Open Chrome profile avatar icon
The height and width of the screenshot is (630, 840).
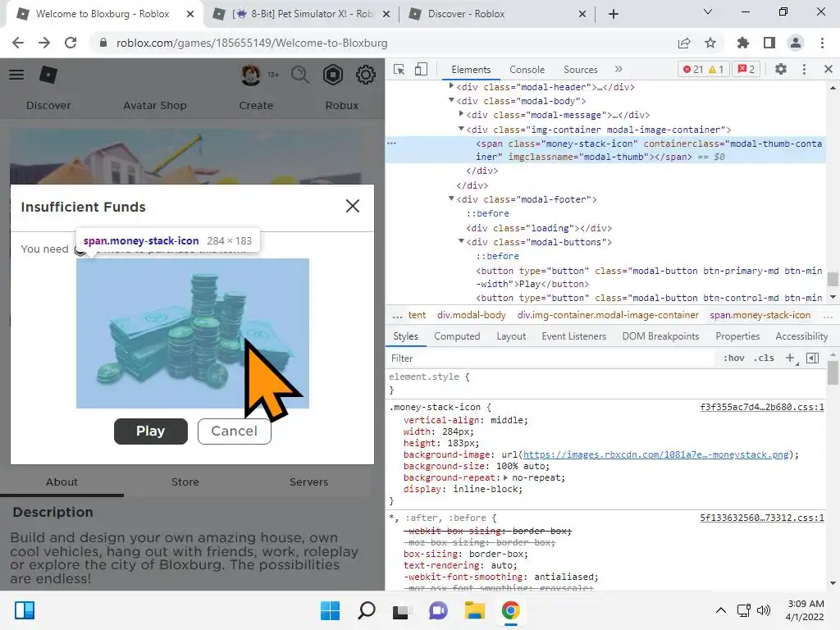click(x=796, y=43)
